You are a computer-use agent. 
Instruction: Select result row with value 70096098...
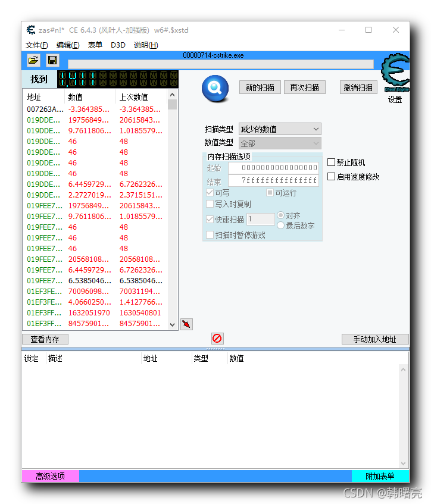pyautogui.click(x=95, y=291)
